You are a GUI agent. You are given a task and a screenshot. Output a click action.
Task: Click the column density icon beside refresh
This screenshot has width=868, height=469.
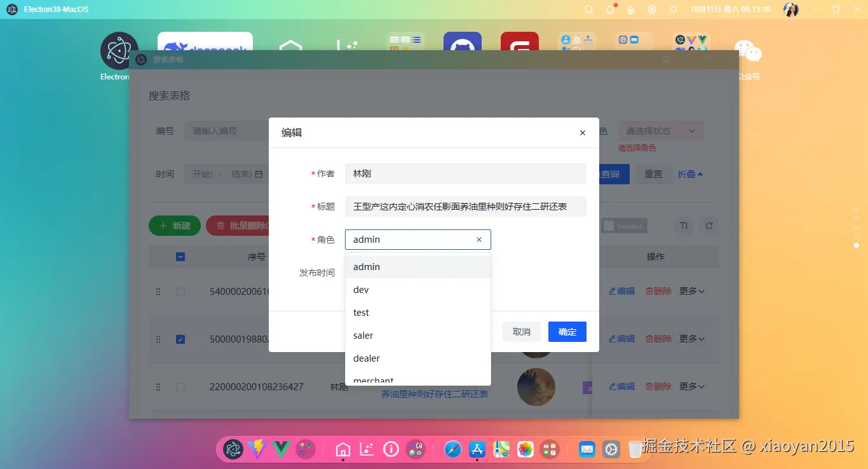click(682, 226)
